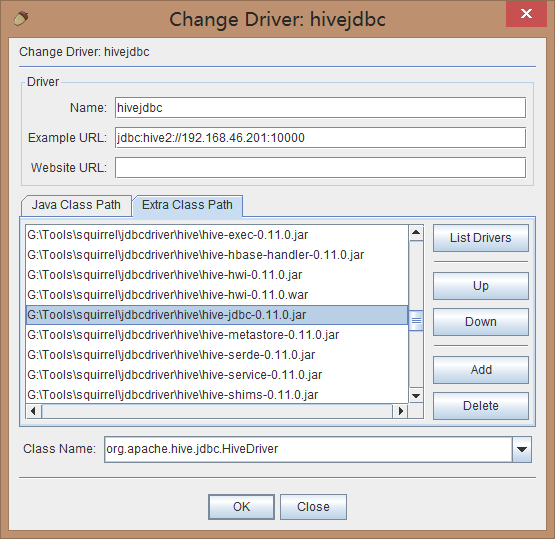The width and height of the screenshot is (555, 539).
Task: Click the List Drivers button
Action: [x=481, y=238]
